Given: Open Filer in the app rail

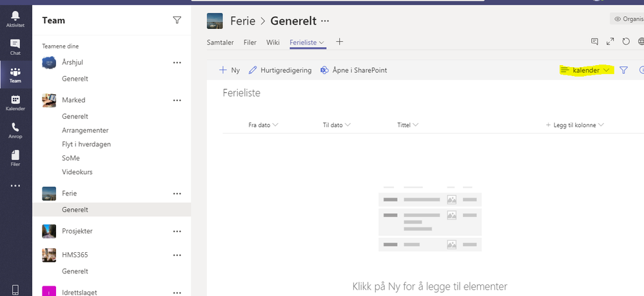Looking at the screenshot, I should (x=15, y=158).
